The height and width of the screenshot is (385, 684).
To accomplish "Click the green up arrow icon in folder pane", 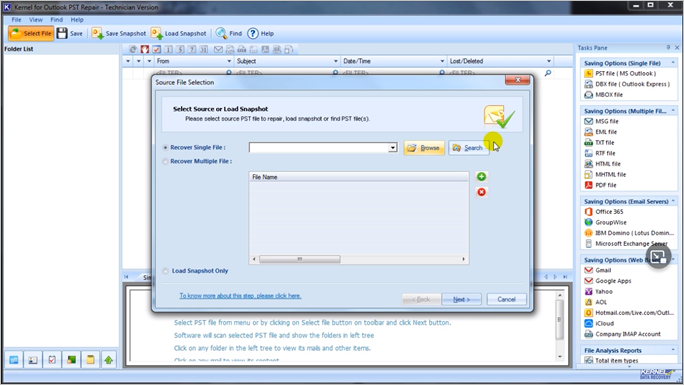I will point(109,360).
